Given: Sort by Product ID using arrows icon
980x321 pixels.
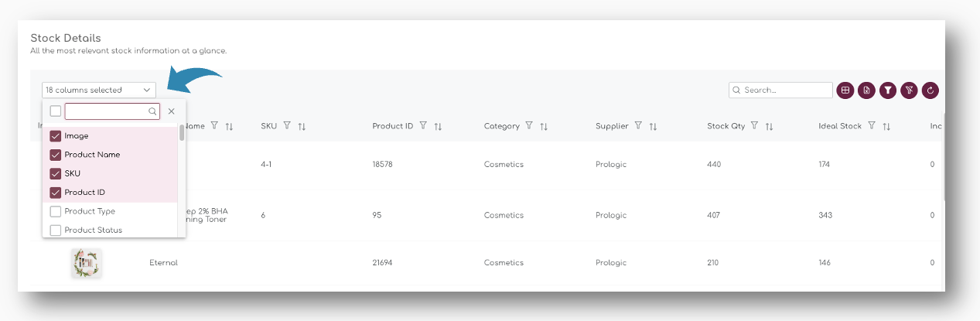Looking at the screenshot, I should tap(438, 126).
